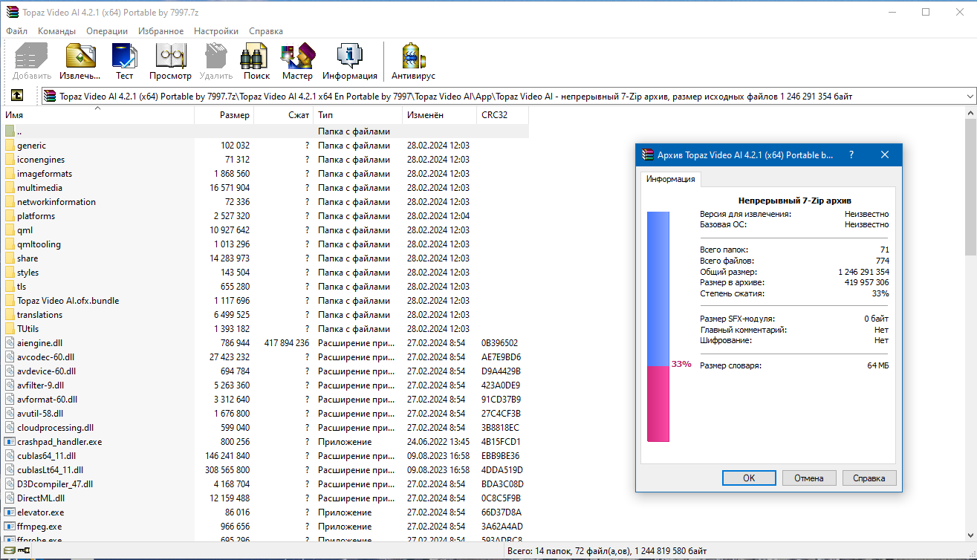
Task: Close the archive information dialog
Action: coord(885,155)
